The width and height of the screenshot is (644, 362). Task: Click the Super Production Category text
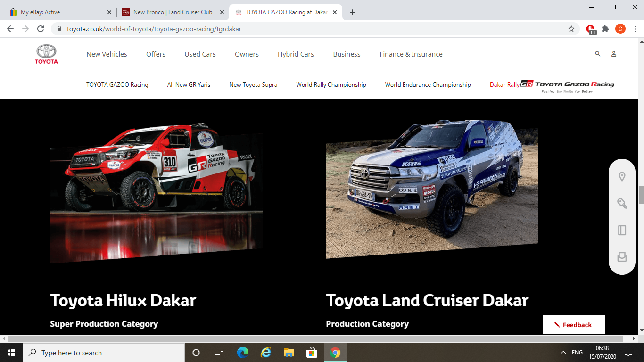(104, 324)
